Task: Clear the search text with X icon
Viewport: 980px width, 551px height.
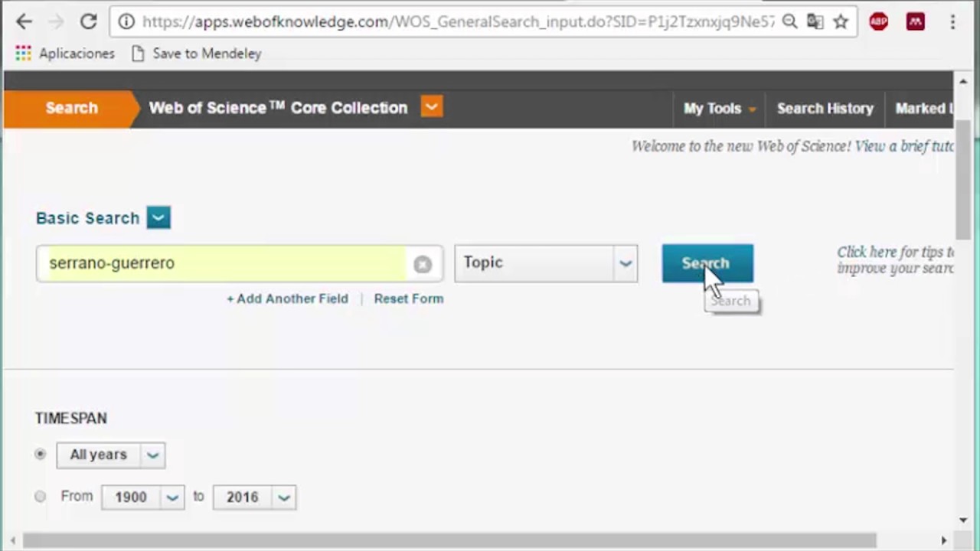Action: click(x=422, y=264)
